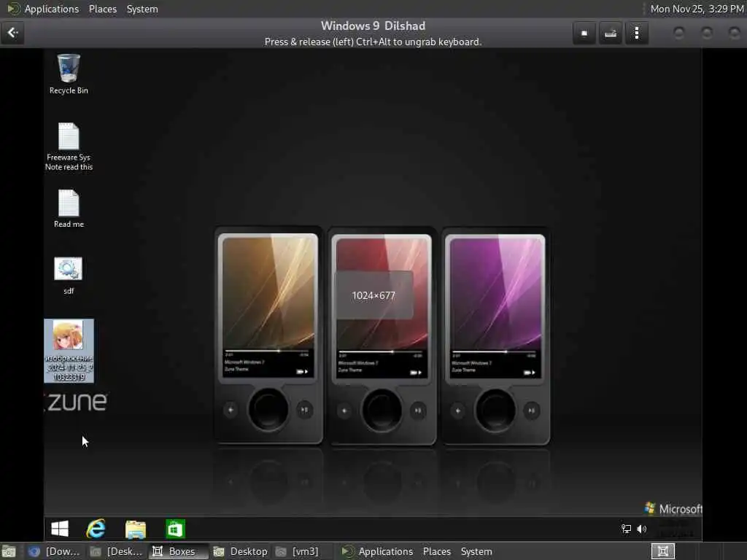Click the leftmost bottom panel icon
The height and width of the screenshot is (560, 747).
pyautogui.click(x=9, y=551)
